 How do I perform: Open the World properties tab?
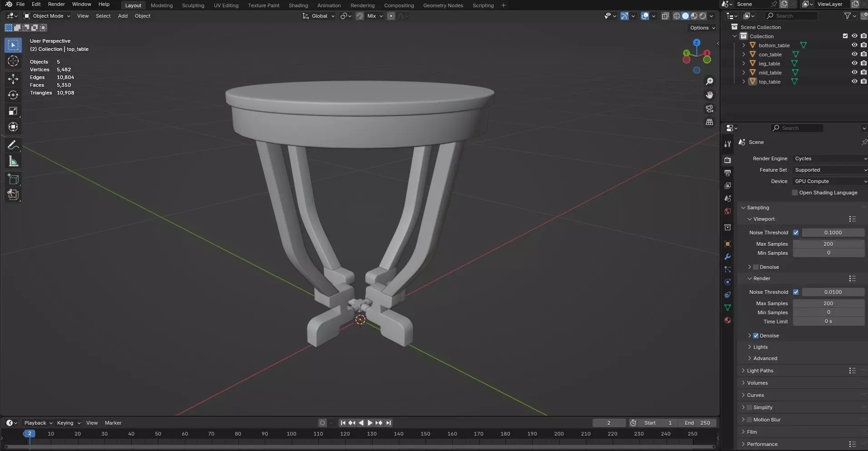tap(728, 211)
